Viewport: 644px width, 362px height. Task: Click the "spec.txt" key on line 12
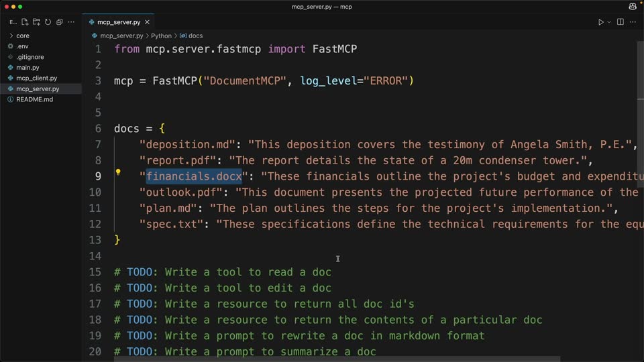click(x=171, y=224)
